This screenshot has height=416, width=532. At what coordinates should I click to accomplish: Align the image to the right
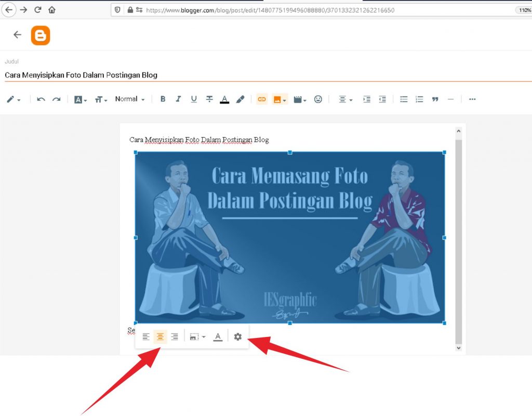point(175,337)
